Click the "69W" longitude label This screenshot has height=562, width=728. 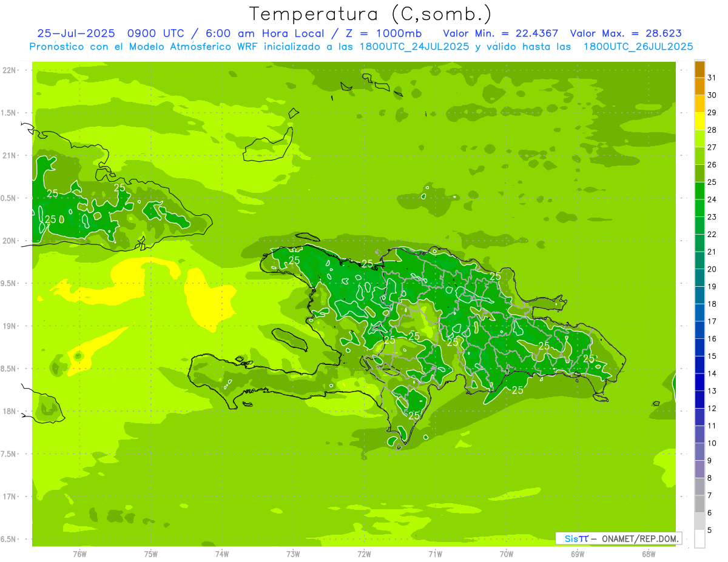(578, 554)
